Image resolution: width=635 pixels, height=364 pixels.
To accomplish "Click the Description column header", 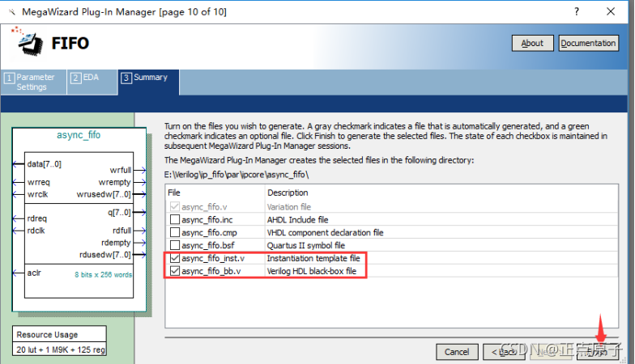I will coord(288,193).
